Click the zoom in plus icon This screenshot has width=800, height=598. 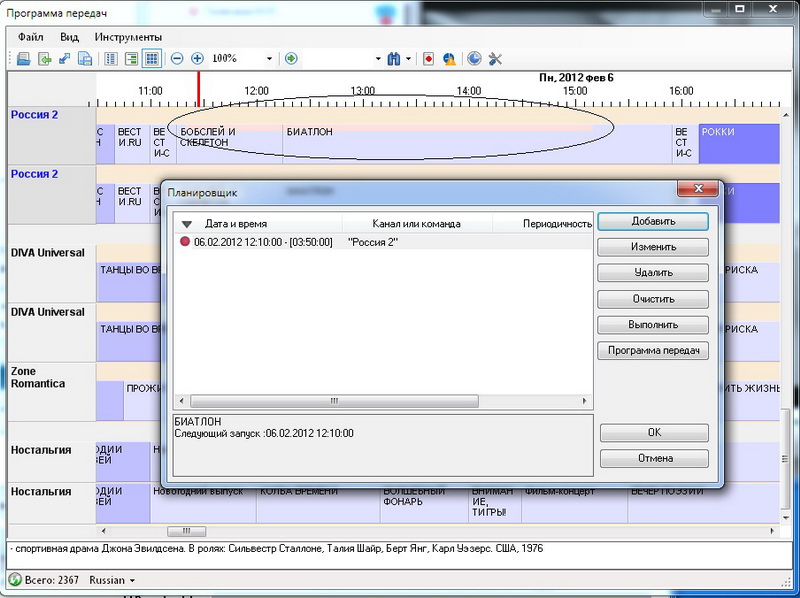(197, 59)
